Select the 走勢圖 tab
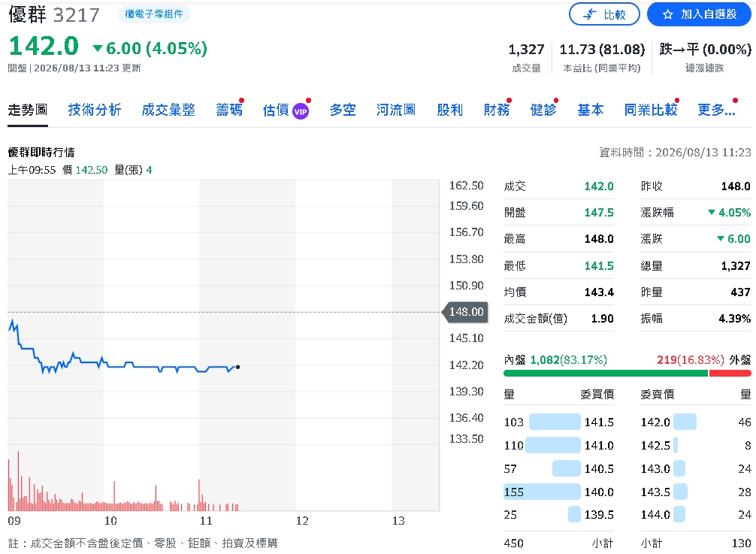This screenshot has height=554, width=756. coord(28,110)
